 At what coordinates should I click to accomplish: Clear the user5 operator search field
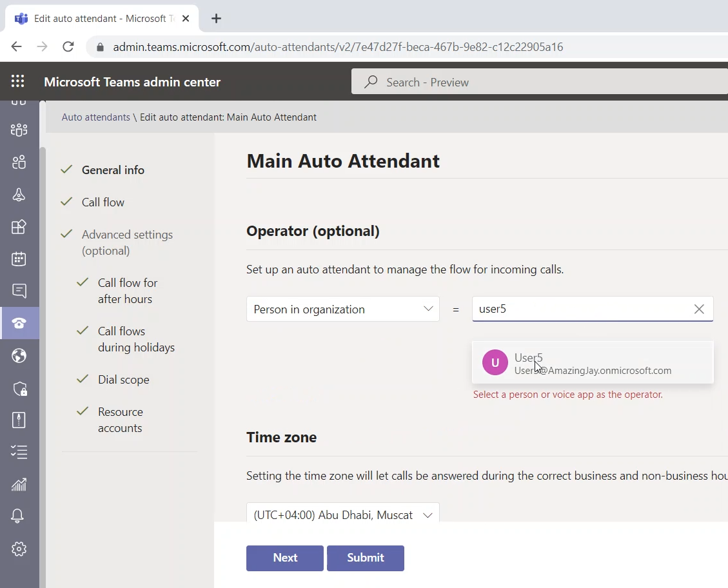(699, 309)
